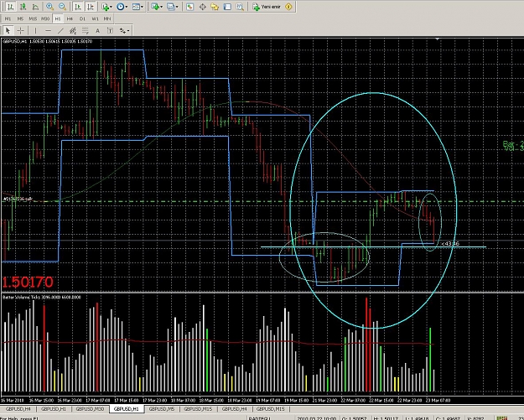Image resolution: width=524 pixels, height=420 pixels.
Task: Open the periods clock dropdown
Action: pyautogui.click(x=122, y=7)
